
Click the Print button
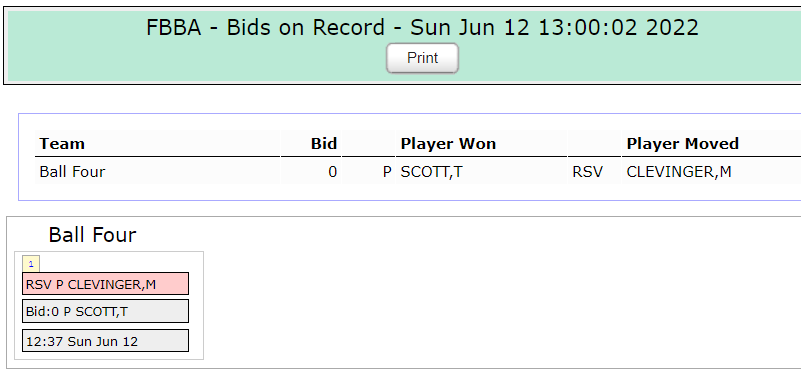(x=422, y=58)
